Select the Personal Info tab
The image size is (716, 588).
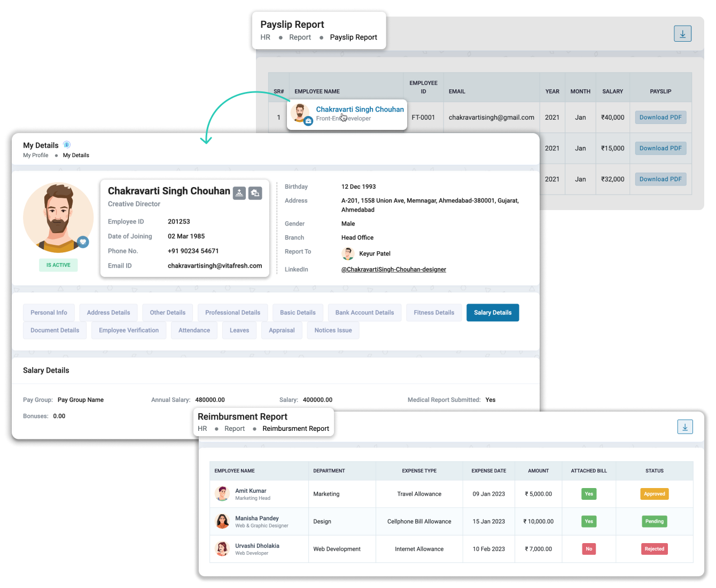pyautogui.click(x=49, y=312)
